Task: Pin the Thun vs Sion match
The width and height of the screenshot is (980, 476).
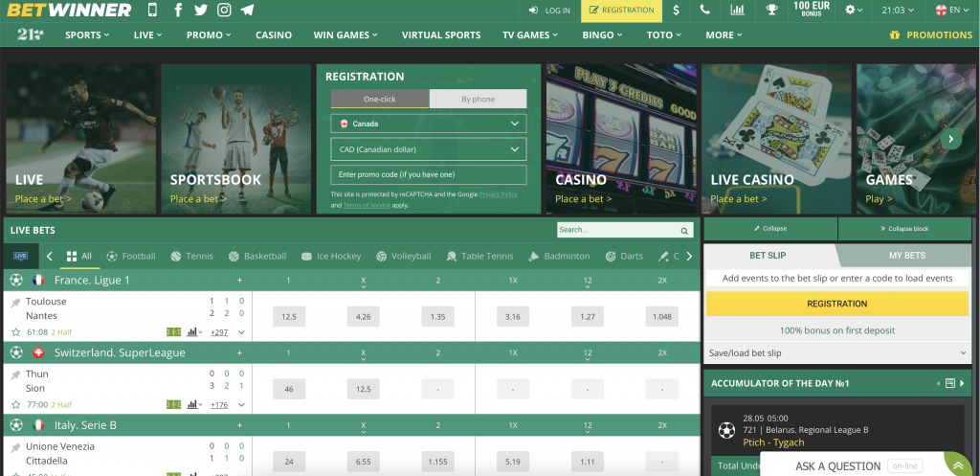Action: pos(15,375)
